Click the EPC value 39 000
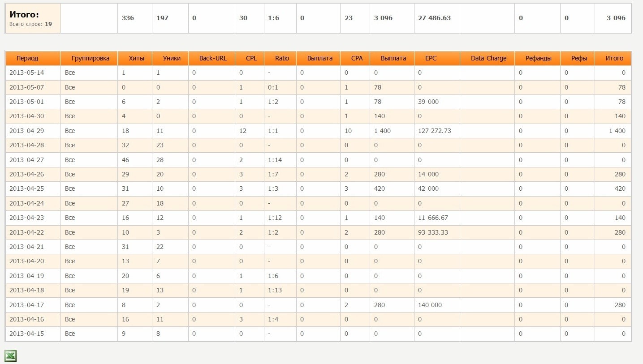The width and height of the screenshot is (643, 364). [x=428, y=102]
